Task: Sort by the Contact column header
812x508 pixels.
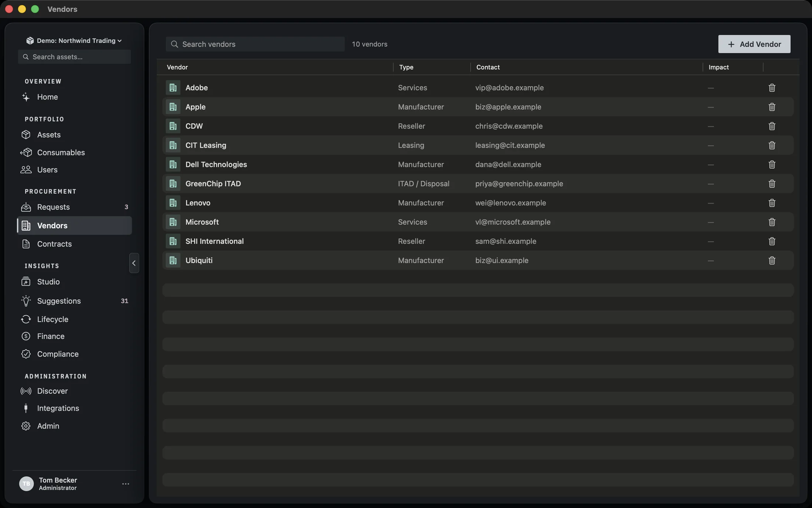Action: click(488, 67)
